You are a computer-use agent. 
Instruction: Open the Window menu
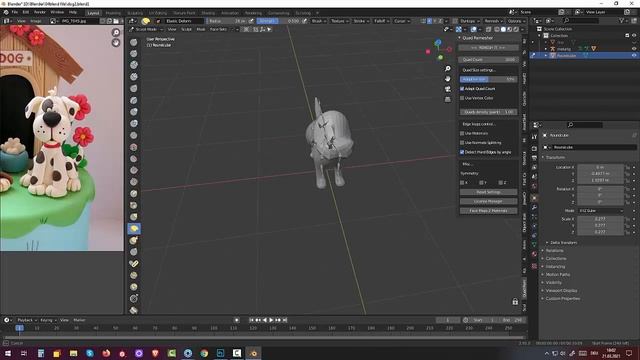[x=57, y=12]
